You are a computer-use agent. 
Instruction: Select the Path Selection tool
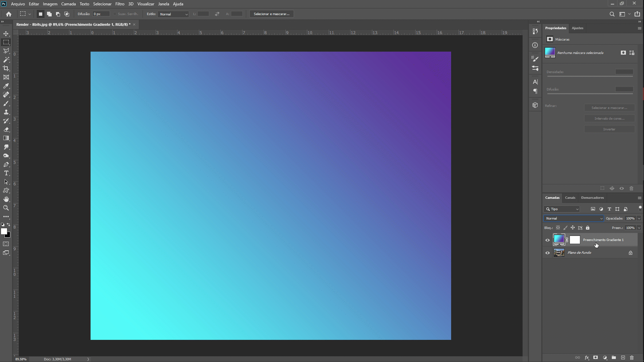coord(6,182)
